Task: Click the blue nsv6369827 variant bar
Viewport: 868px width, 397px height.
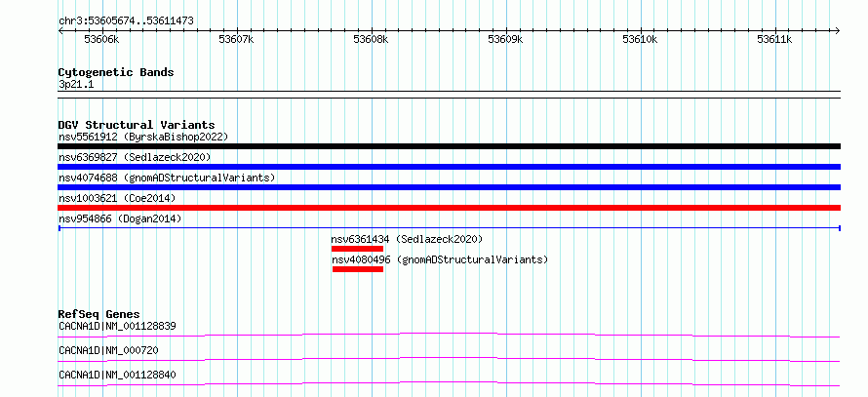Action: point(449,167)
